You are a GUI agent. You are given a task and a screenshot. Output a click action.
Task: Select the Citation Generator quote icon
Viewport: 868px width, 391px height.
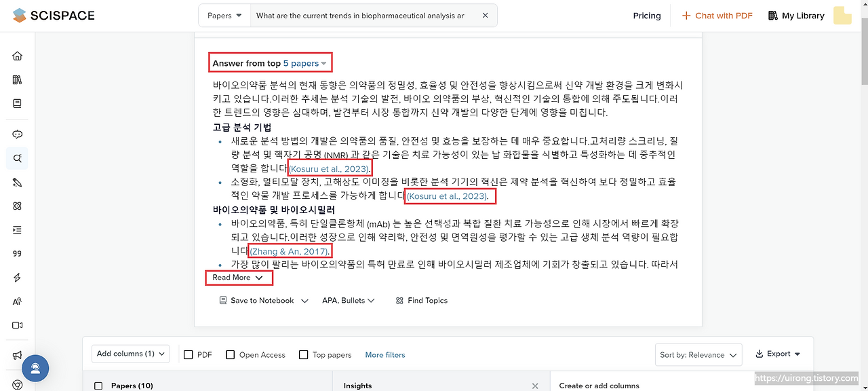coord(17,253)
